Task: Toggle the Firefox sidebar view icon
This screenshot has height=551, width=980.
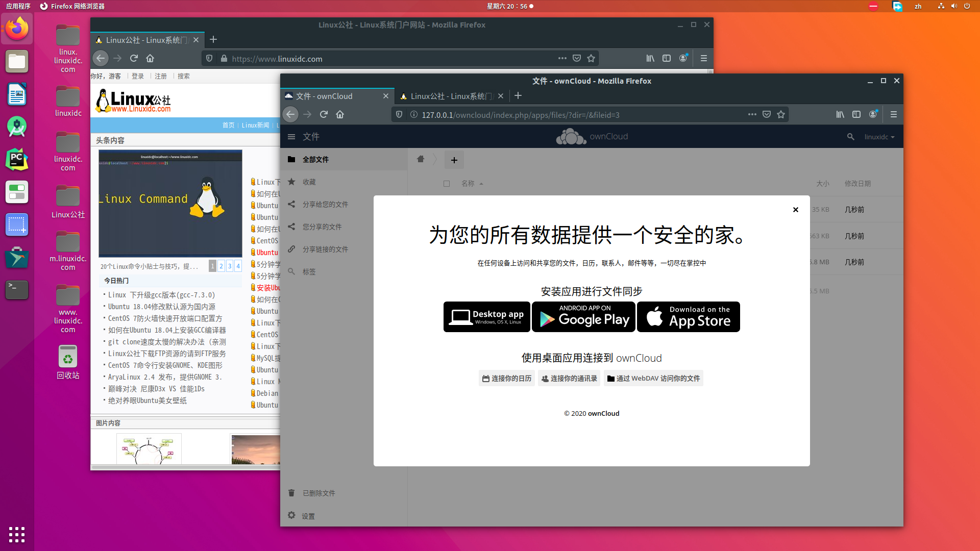Action: coord(856,114)
